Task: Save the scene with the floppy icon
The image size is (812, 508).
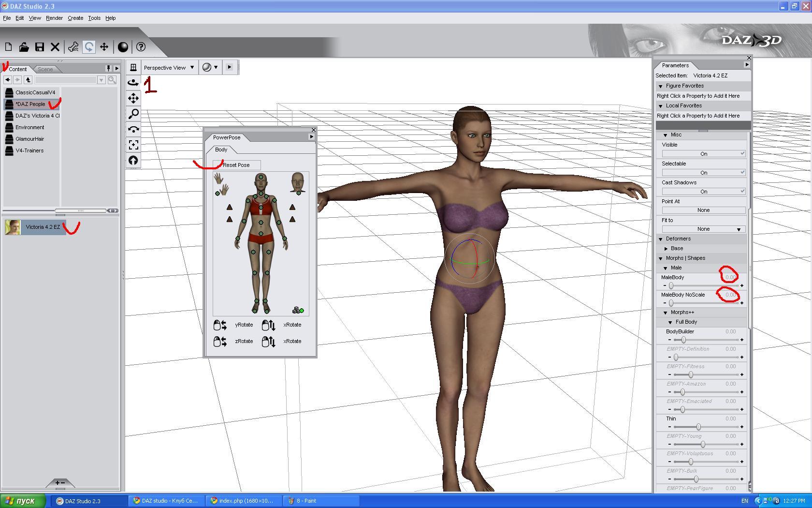Action: tap(40, 47)
